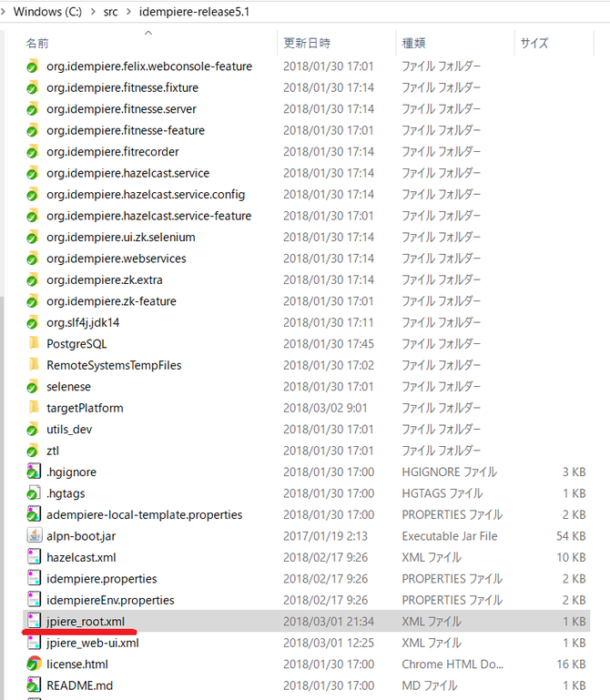The height and width of the screenshot is (700, 610).
Task: Click the 2018/01/30 17:45 date of PostgreSQL
Action: (x=329, y=344)
